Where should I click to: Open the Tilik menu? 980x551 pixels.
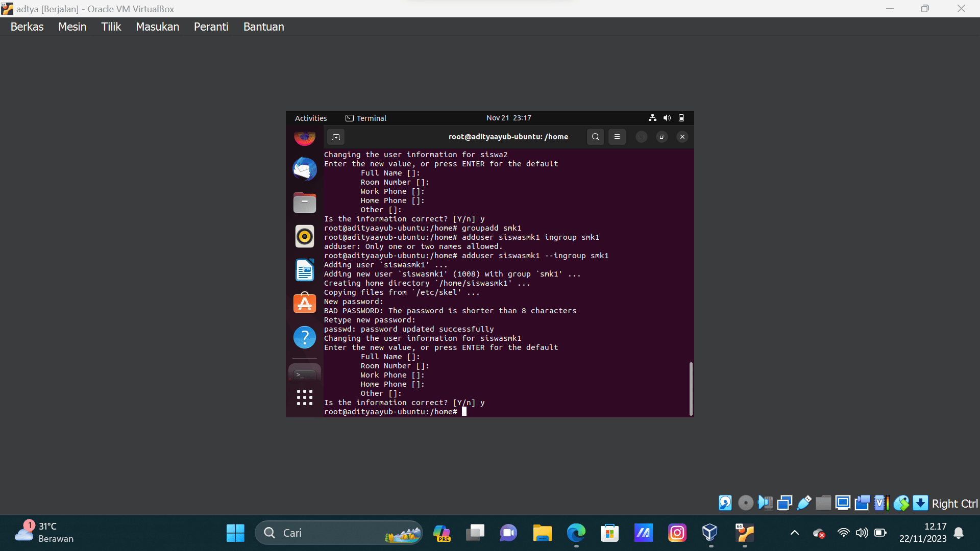[111, 27]
